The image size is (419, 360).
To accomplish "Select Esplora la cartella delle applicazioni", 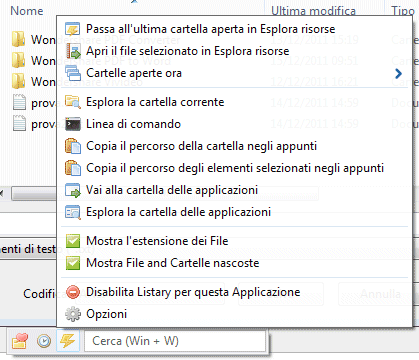I will pyautogui.click(x=179, y=212).
